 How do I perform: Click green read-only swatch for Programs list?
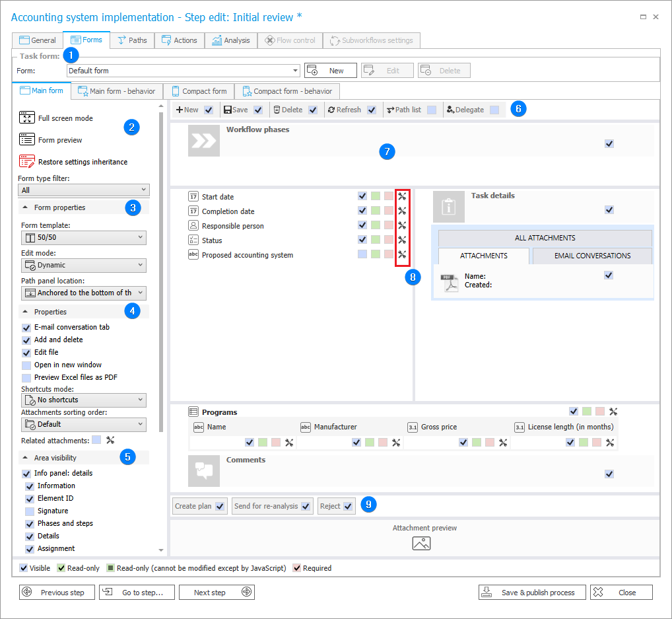[x=587, y=412]
